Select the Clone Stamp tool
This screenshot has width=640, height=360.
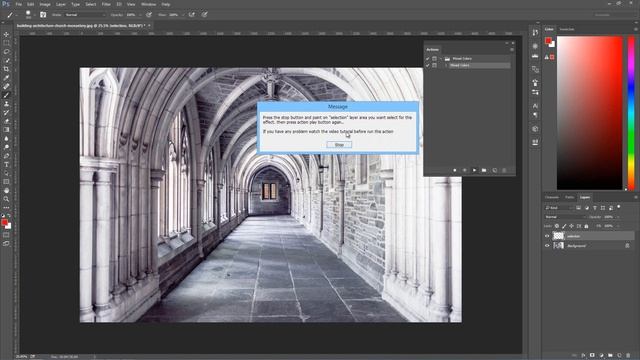(6, 104)
